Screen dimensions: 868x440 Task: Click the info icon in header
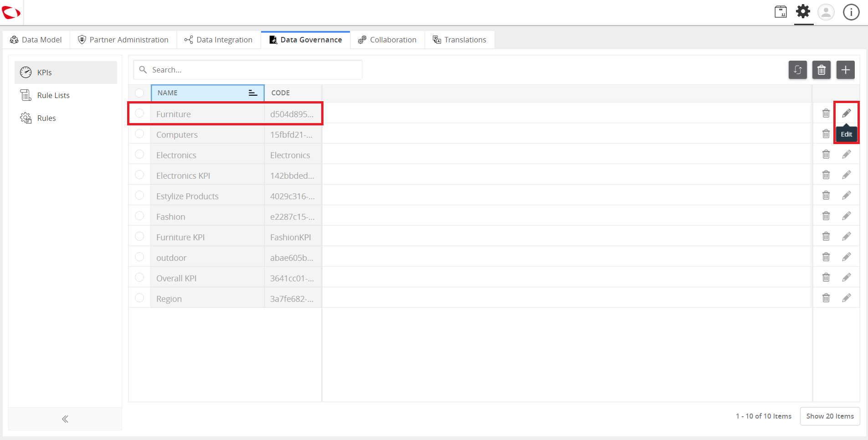pyautogui.click(x=851, y=12)
